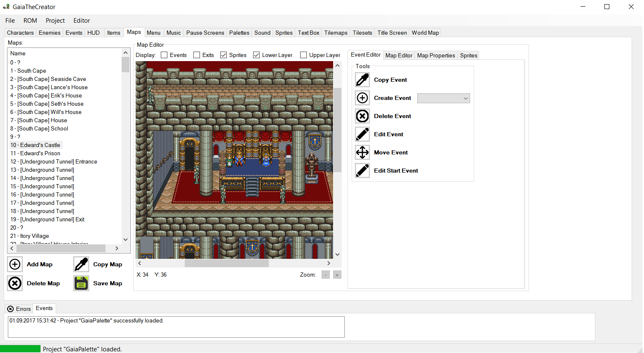This screenshot has width=644, height=353.
Task: Select the Create Event tool
Action: 362,98
